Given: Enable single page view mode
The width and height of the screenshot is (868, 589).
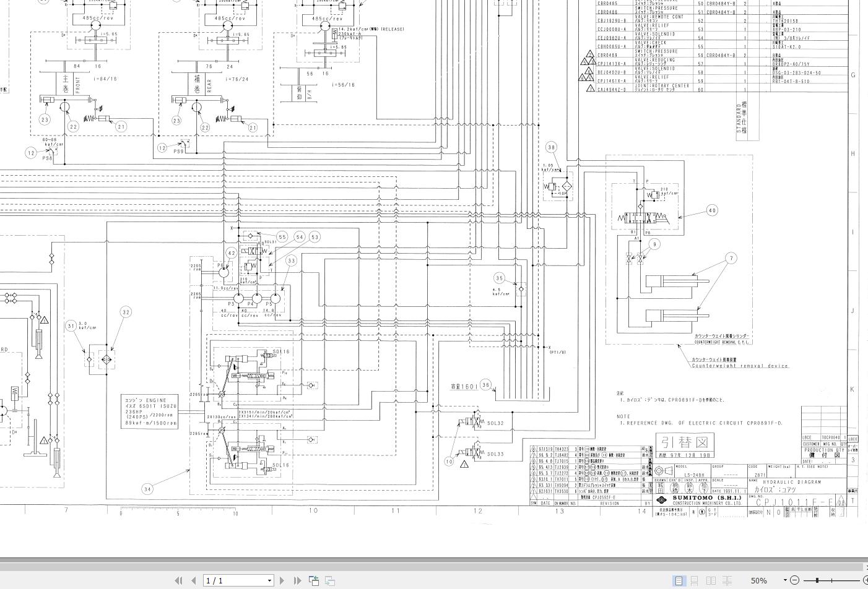Looking at the screenshot, I should pyautogui.click(x=679, y=580).
